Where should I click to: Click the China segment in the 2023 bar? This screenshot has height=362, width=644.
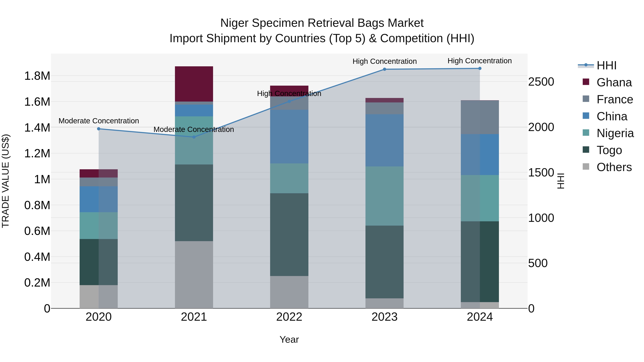(x=384, y=140)
